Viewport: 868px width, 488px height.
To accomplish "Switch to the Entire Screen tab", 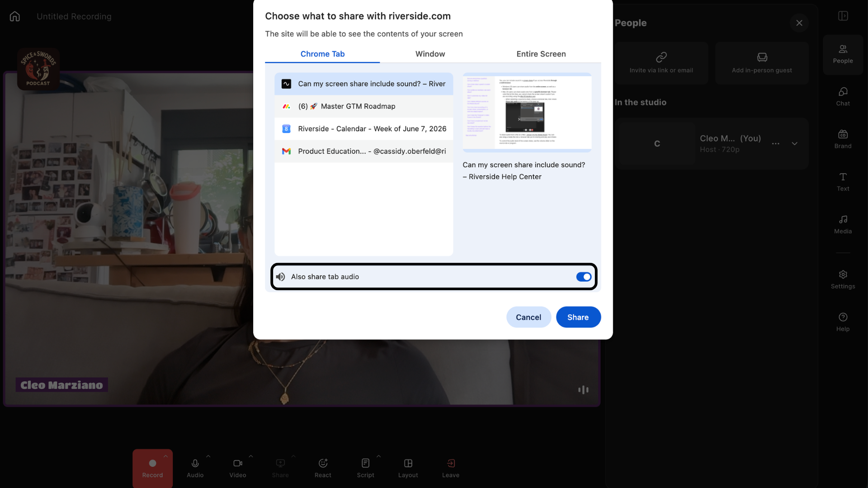I will click(541, 54).
